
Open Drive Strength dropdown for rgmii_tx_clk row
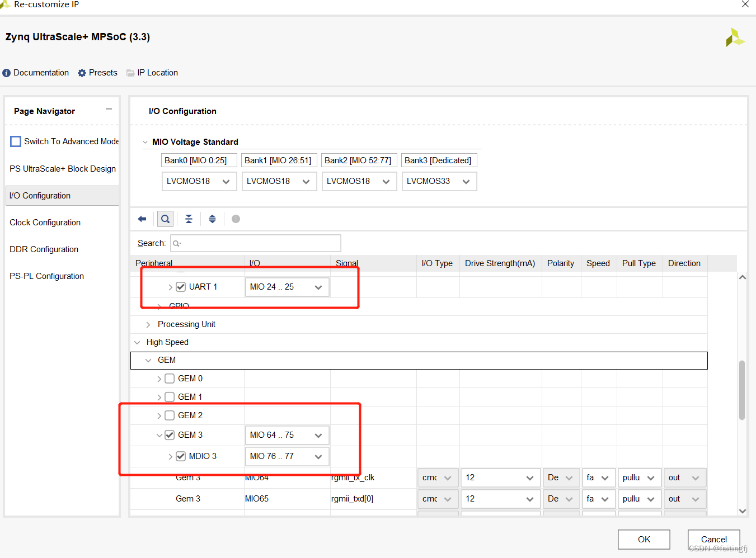click(500, 477)
